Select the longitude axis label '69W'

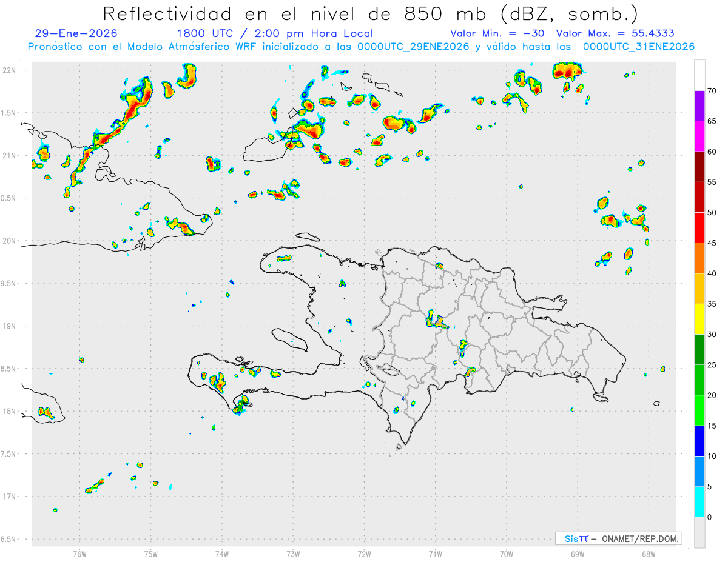[578, 553]
